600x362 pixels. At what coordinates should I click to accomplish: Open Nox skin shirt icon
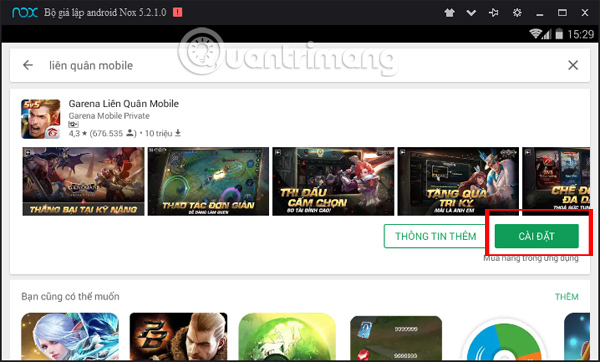point(449,13)
